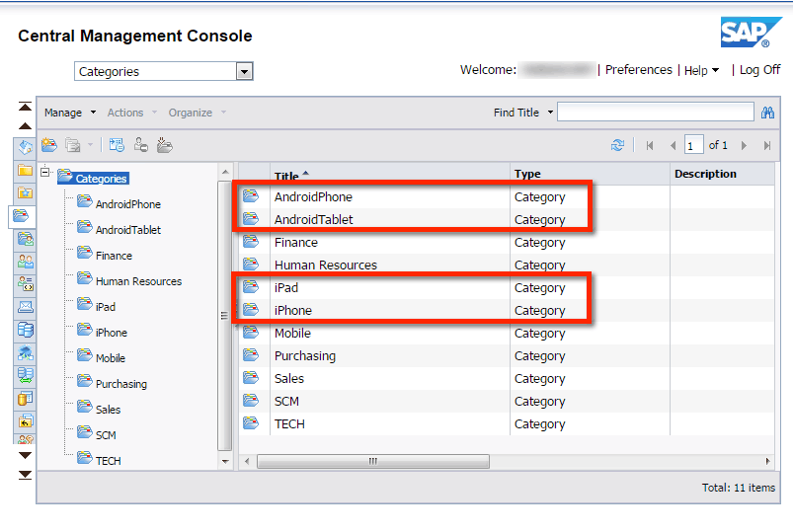
Task: Expand the Find Title dropdown arrow
Action: point(550,113)
